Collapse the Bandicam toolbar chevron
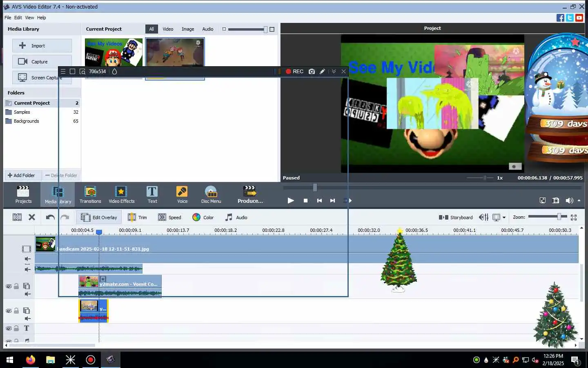The image size is (588, 368). point(334,71)
